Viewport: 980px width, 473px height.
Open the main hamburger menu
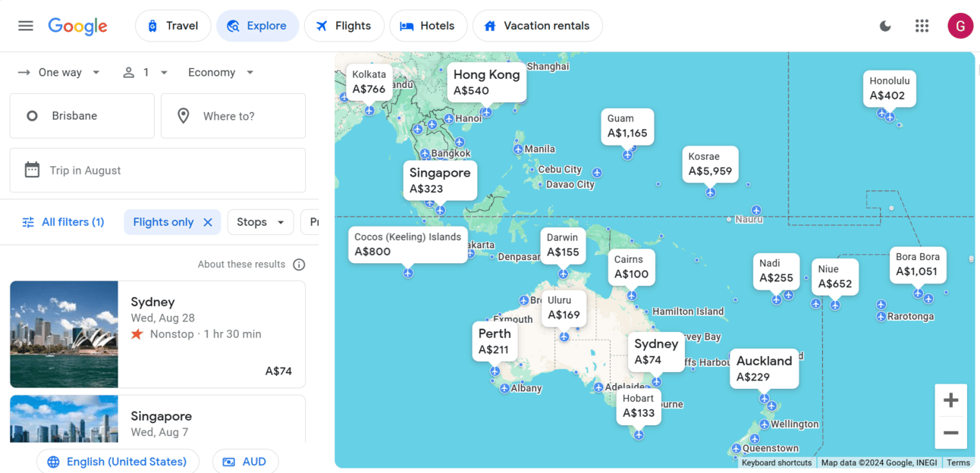[x=26, y=26]
